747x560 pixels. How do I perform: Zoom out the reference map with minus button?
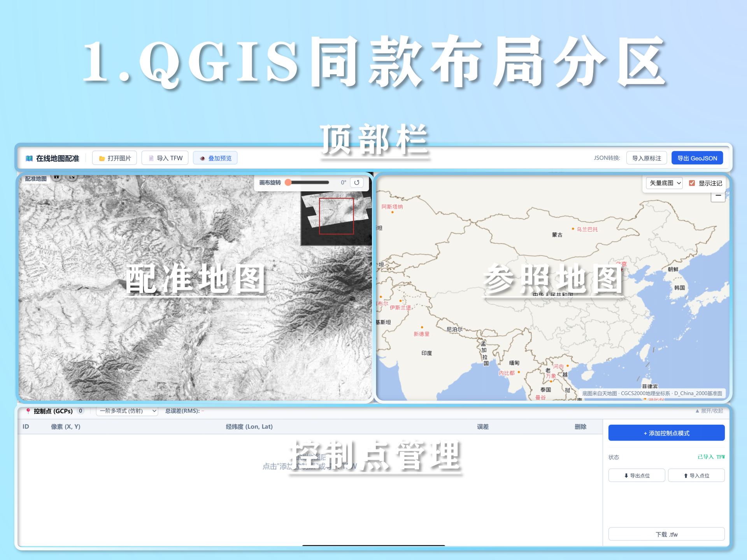[x=718, y=196]
